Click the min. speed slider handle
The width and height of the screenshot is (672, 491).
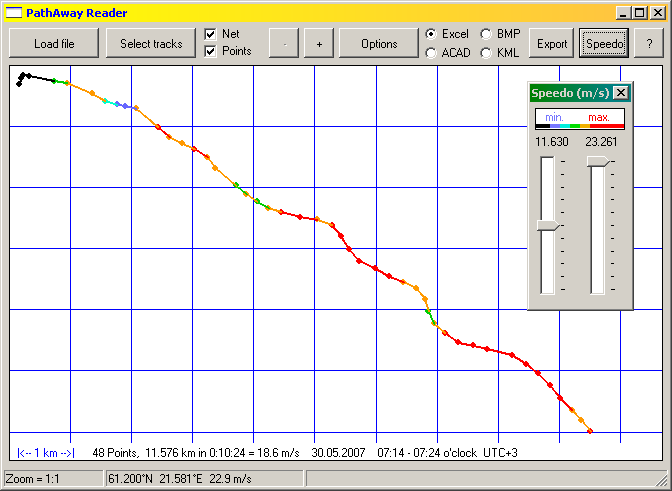point(547,226)
